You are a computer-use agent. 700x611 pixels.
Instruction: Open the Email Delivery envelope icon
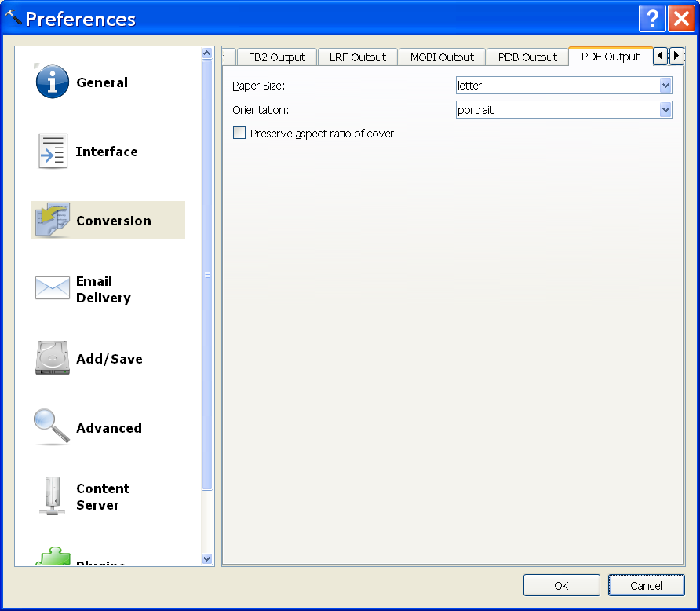[x=53, y=287]
